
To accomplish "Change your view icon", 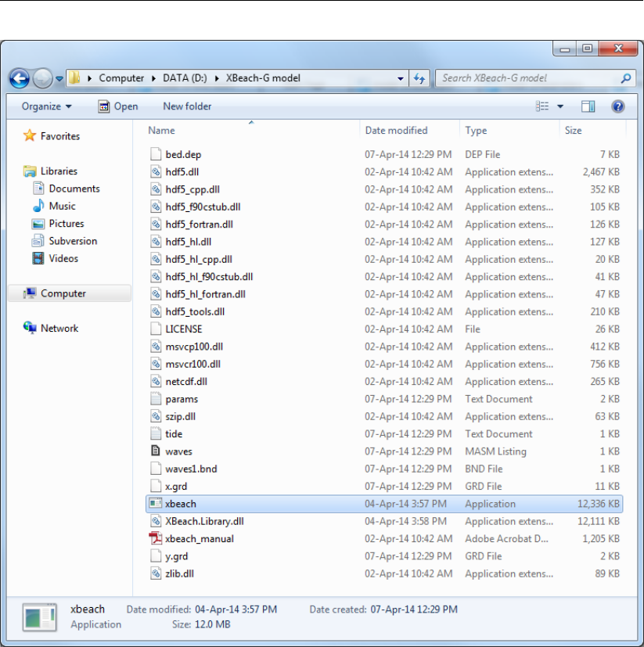I will (542, 106).
